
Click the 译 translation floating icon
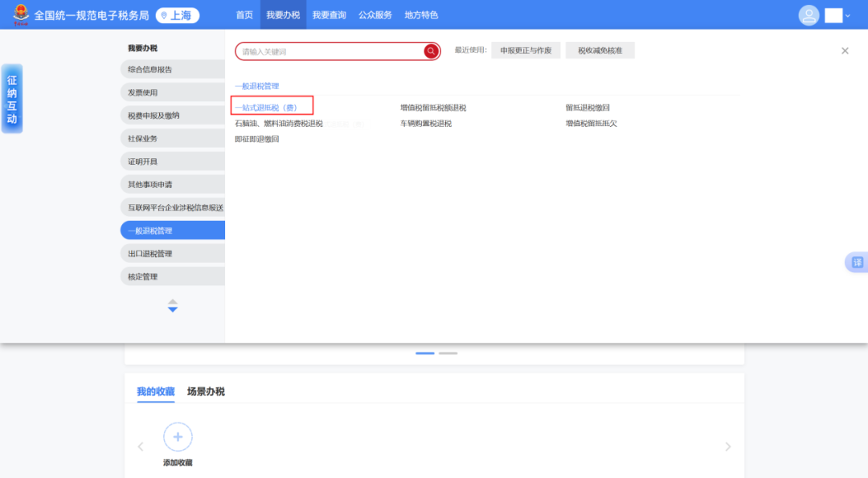point(857,262)
